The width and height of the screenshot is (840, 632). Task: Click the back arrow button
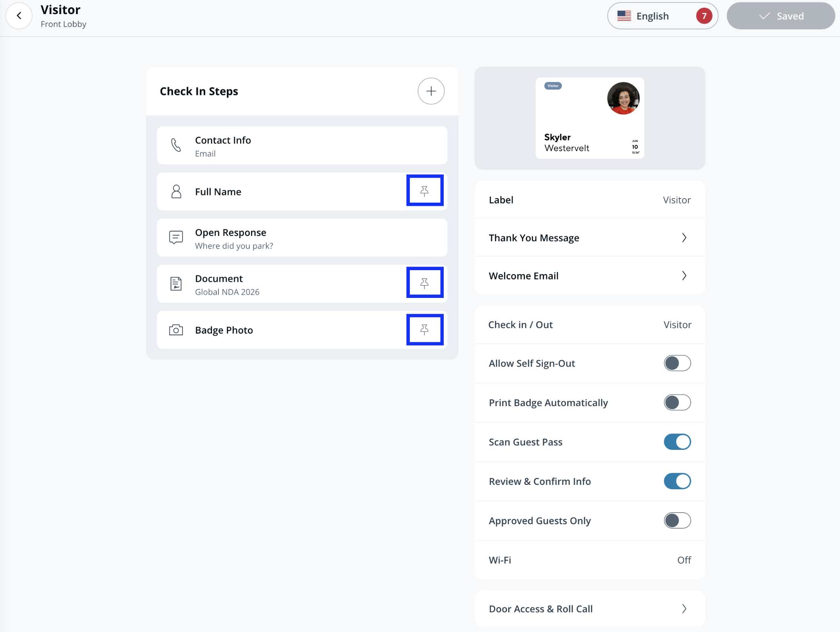click(x=19, y=16)
